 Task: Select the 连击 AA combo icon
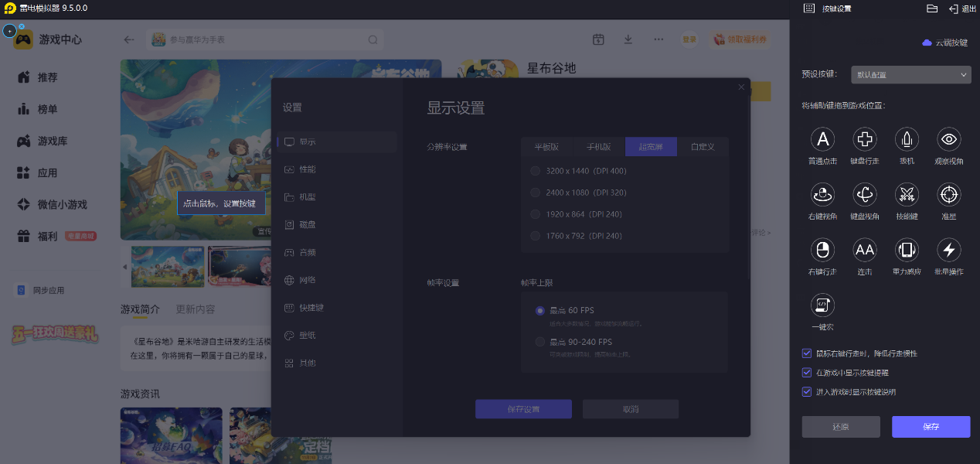click(864, 250)
